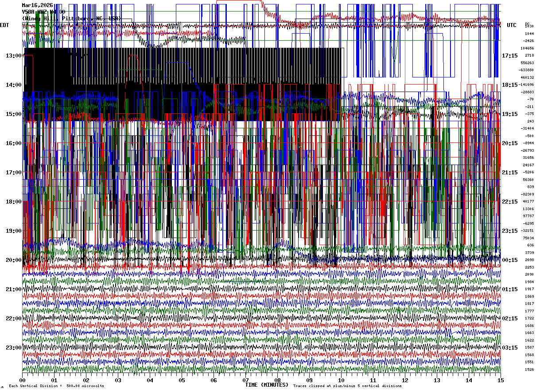Click minute tick label 04

(150, 380)
